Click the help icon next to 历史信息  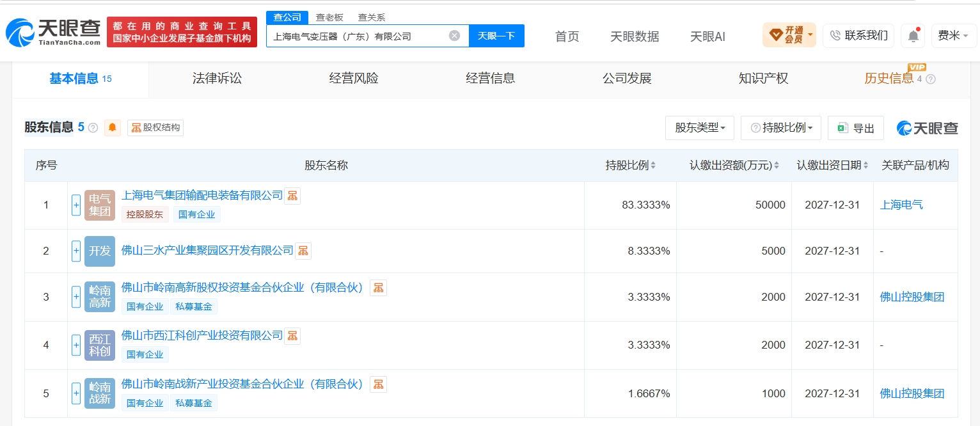[931, 79]
